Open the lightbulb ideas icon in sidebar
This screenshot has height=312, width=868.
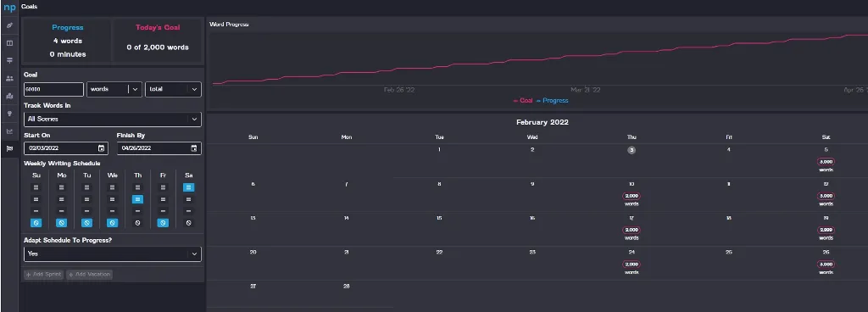[9, 114]
